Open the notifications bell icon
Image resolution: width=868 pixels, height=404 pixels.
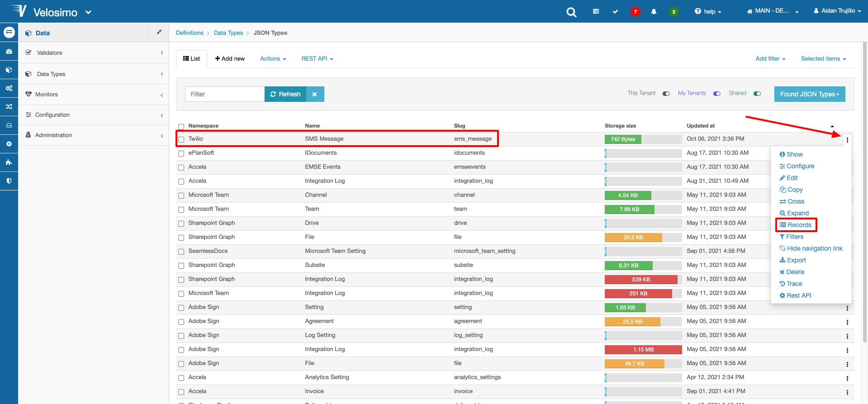pyautogui.click(x=654, y=11)
